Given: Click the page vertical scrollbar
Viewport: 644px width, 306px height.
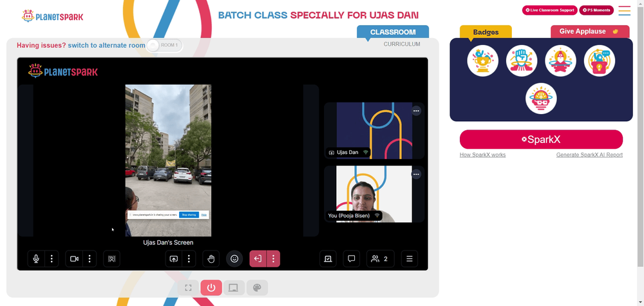Looking at the screenshot, I should pyautogui.click(x=640, y=135).
